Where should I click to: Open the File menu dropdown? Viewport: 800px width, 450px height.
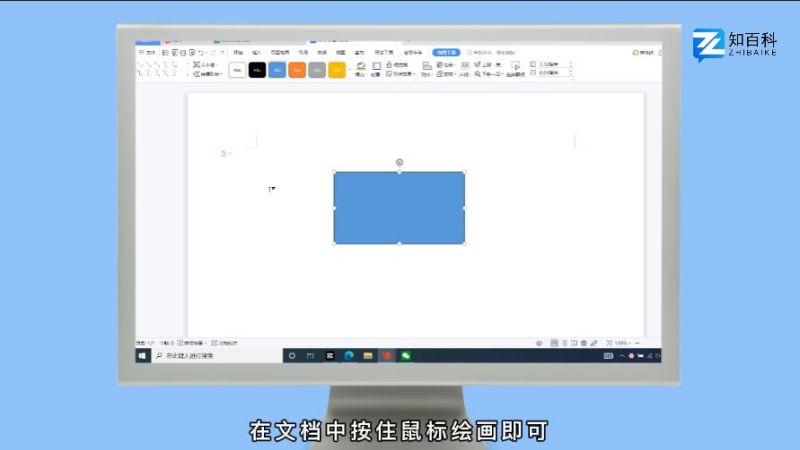coord(147,52)
